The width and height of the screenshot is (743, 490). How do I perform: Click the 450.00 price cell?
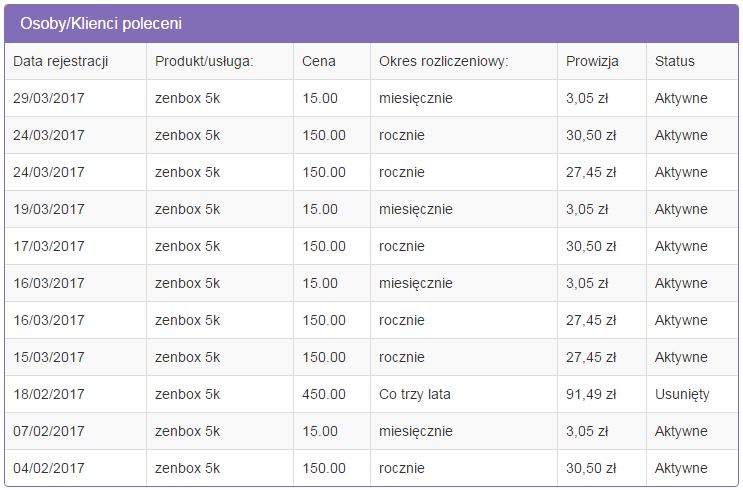coord(324,394)
